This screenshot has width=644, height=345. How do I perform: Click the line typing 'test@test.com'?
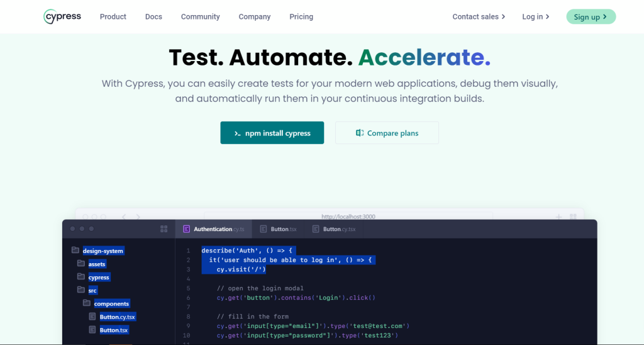pyautogui.click(x=313, y=326)
